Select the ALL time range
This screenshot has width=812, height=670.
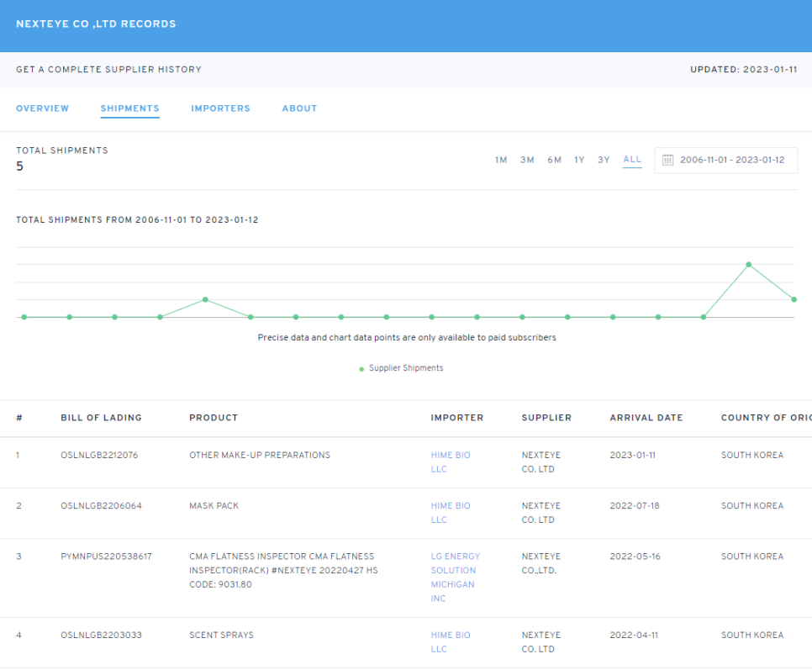(632, 160)
